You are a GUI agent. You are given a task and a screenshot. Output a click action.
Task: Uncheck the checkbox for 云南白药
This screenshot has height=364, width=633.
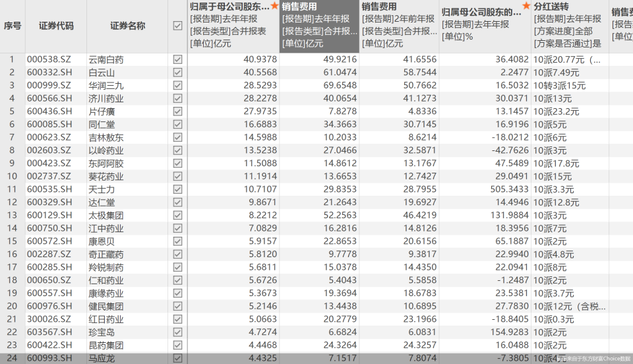pos(177,59)
